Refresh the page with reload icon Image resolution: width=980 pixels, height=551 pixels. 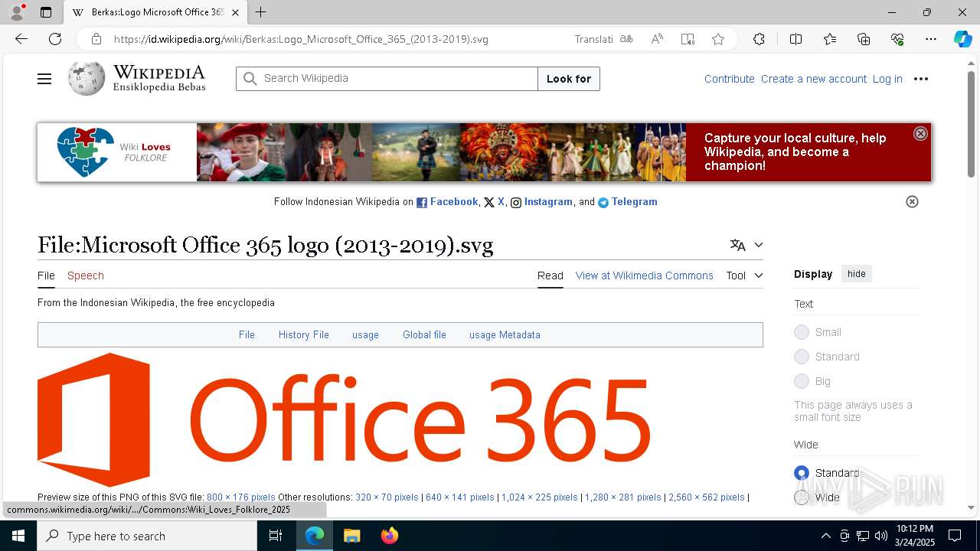pos(55,39)
